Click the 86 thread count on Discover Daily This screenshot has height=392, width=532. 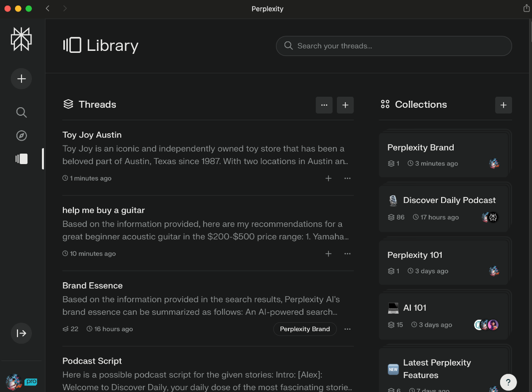396,217
